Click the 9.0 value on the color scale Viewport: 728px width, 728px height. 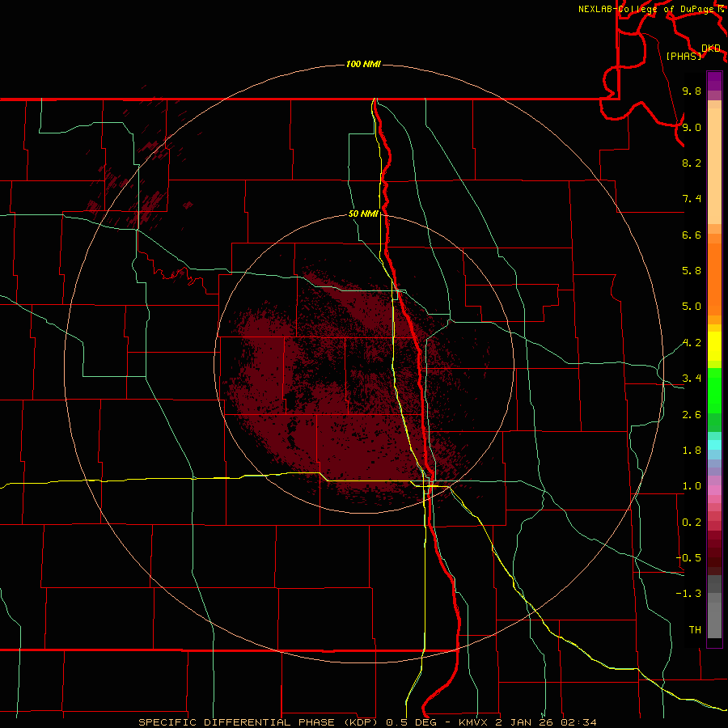click(x=692, y=127)
